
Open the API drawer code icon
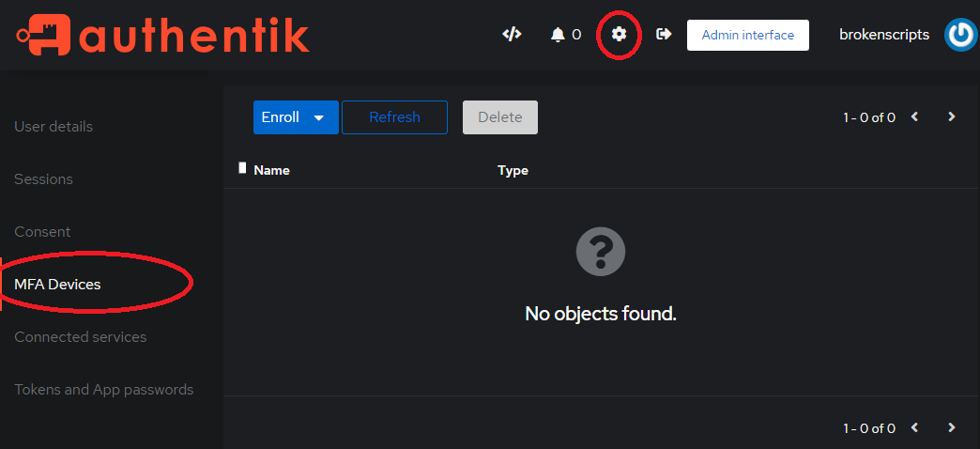coord(512,35)
